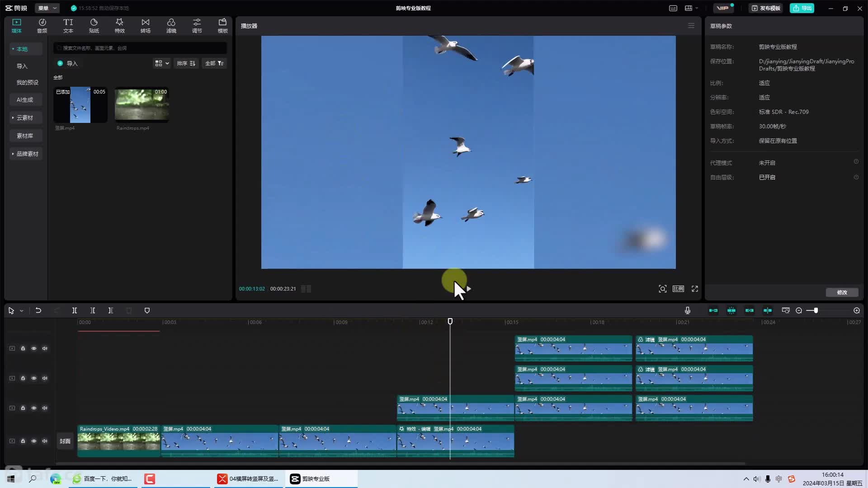
Task: Click the green 导入 import button
Action: click(x=67, y=63)
